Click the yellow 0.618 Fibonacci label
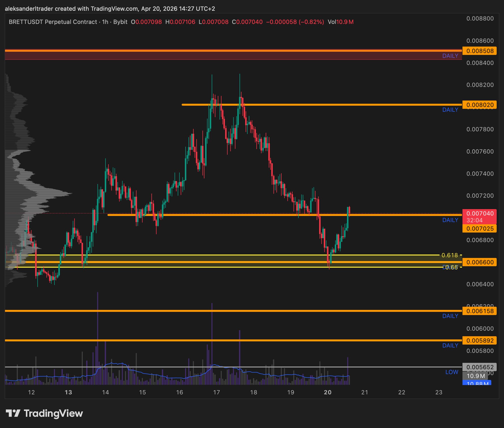This screenshot has height=428, width=504. [x=449, y=255]
